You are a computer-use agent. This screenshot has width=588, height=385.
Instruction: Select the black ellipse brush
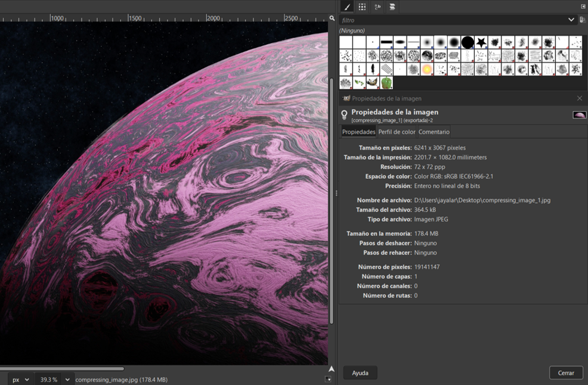(400, 42)
